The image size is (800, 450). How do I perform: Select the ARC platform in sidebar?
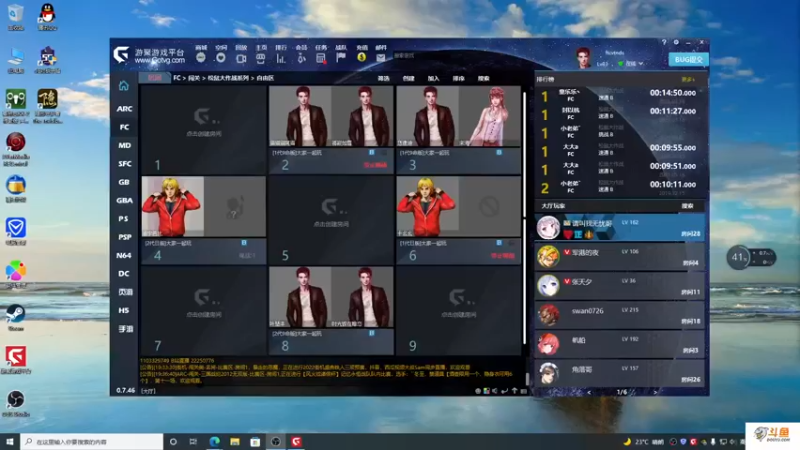(x=124, y=109)
